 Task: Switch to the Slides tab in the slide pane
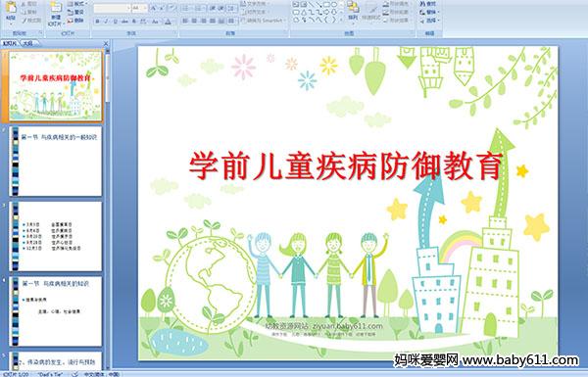click(x=10, y=43)
